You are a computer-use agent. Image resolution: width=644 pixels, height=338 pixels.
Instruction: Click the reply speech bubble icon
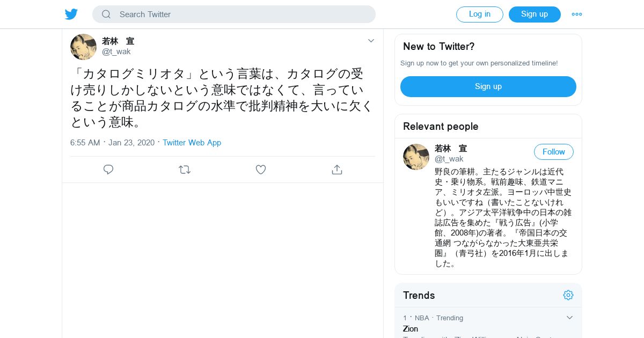click(x=108, y=170)
